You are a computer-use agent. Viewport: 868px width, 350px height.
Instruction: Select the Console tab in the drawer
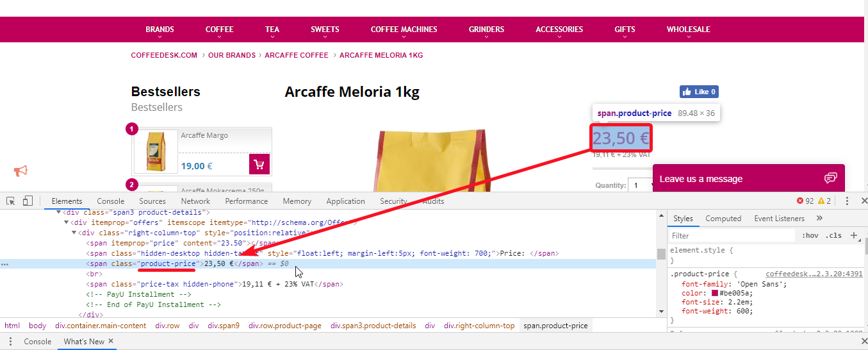point(38,342)
